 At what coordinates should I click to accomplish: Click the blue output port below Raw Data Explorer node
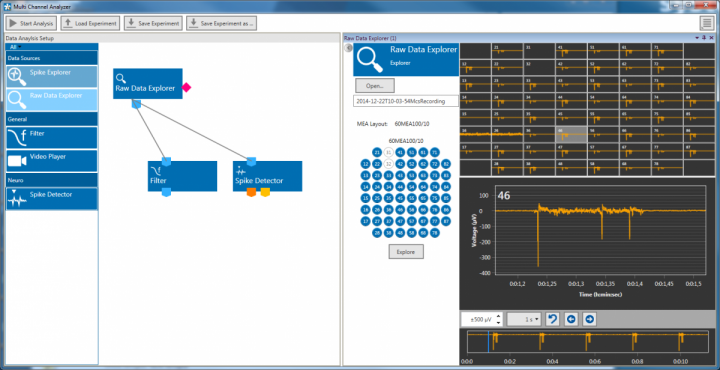point(136,104)
